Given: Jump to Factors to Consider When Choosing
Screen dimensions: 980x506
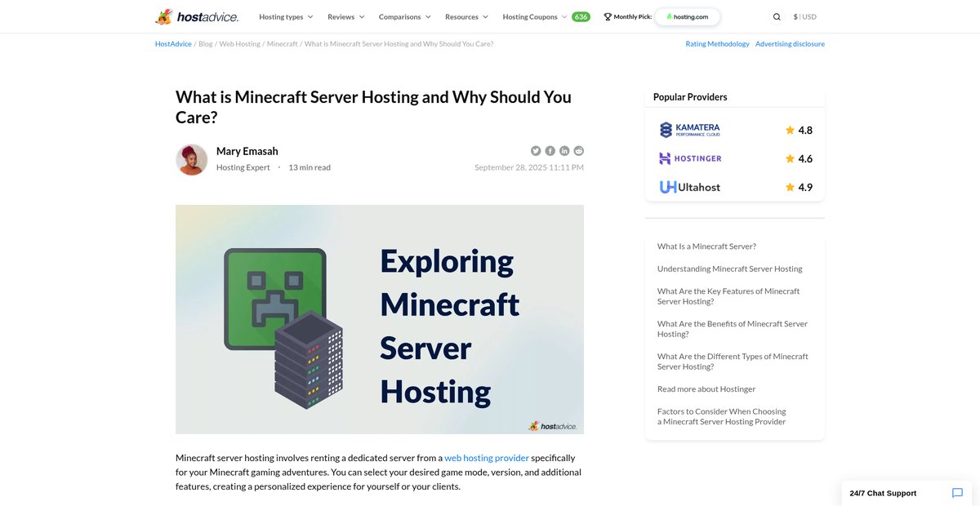Looking at the screenshot, I should pos(721,417).
